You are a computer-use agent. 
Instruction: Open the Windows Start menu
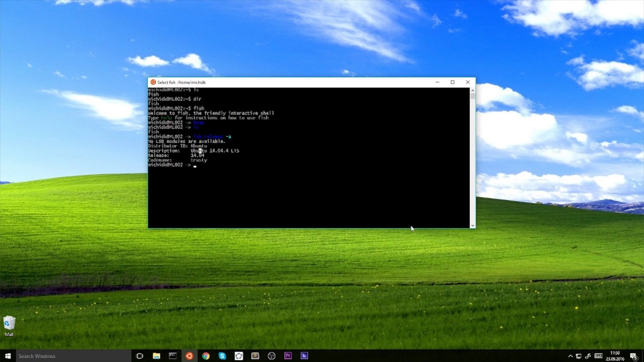point(8,356)
